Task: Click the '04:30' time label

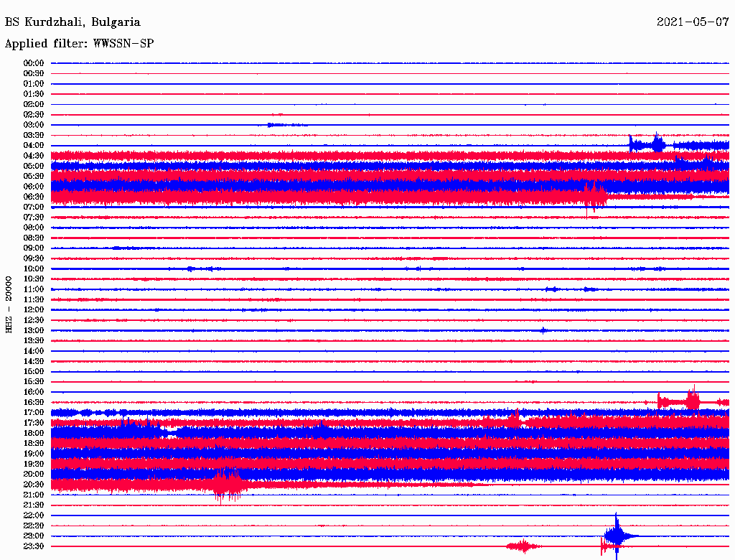Action: 34,156
